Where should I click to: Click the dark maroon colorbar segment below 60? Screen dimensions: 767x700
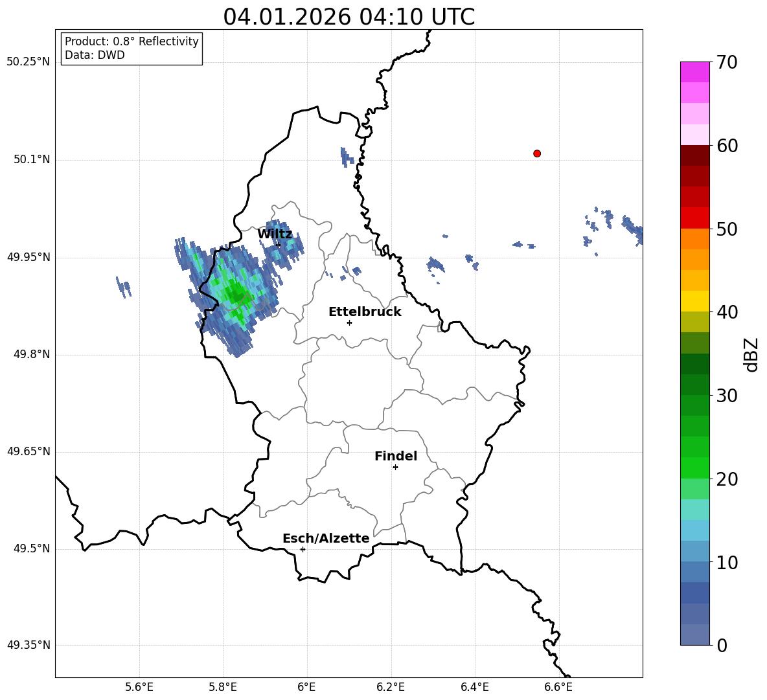click(x=694, y=155)
